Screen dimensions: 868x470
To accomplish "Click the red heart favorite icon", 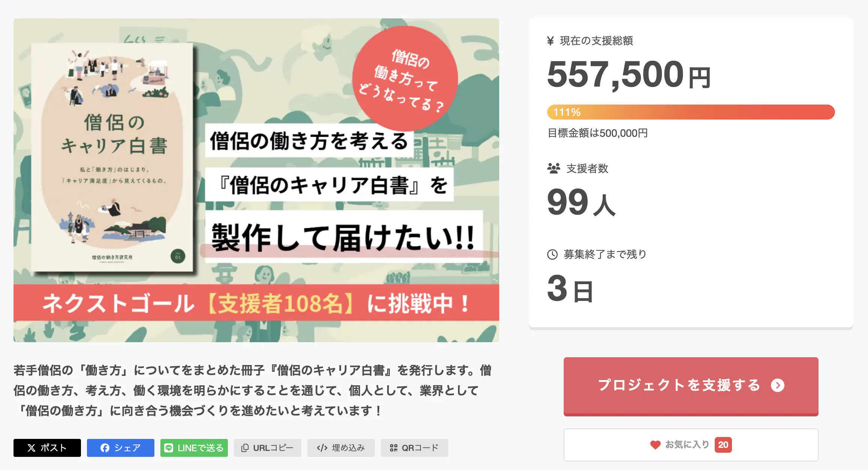I will click(x=655, y=445).
